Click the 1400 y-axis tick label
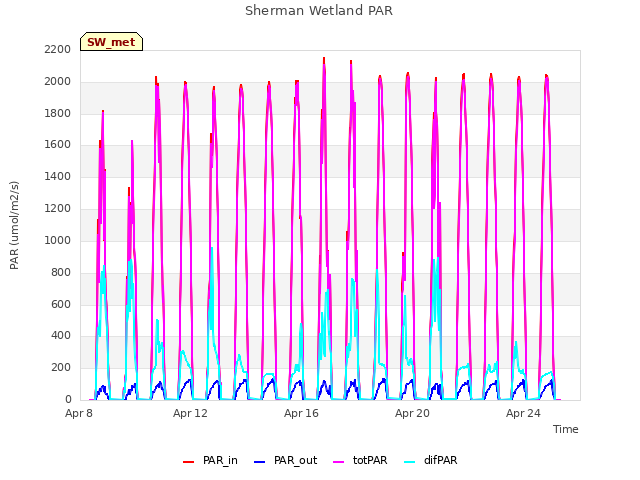The height and width of the screenshot is (480, 640). click(58, 176)
